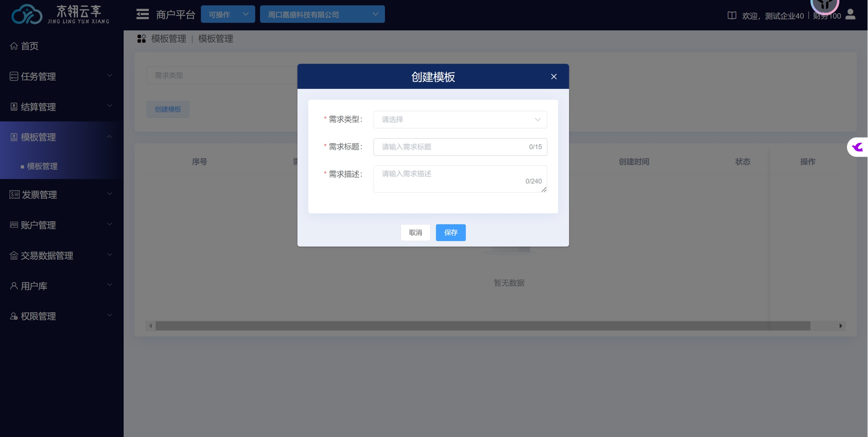Click the 首页 home icon
This screenshot has width=868, height=437.
click(x=14, y=46)
